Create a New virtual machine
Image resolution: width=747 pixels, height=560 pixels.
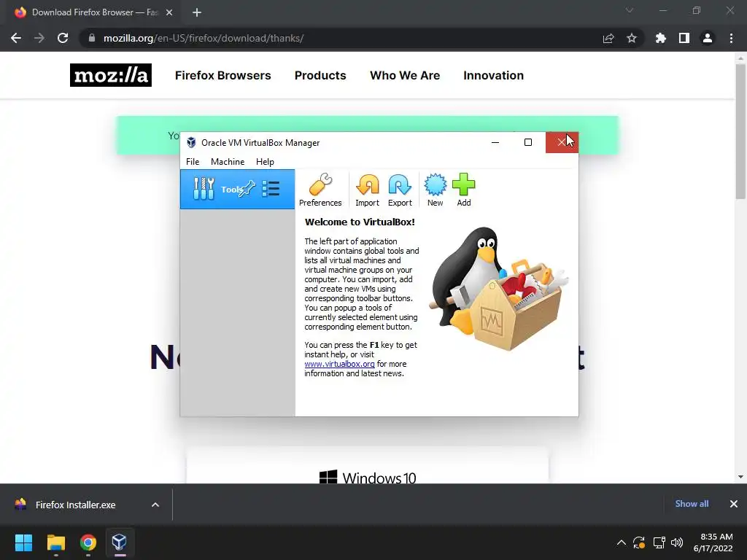tap(435, 190)
